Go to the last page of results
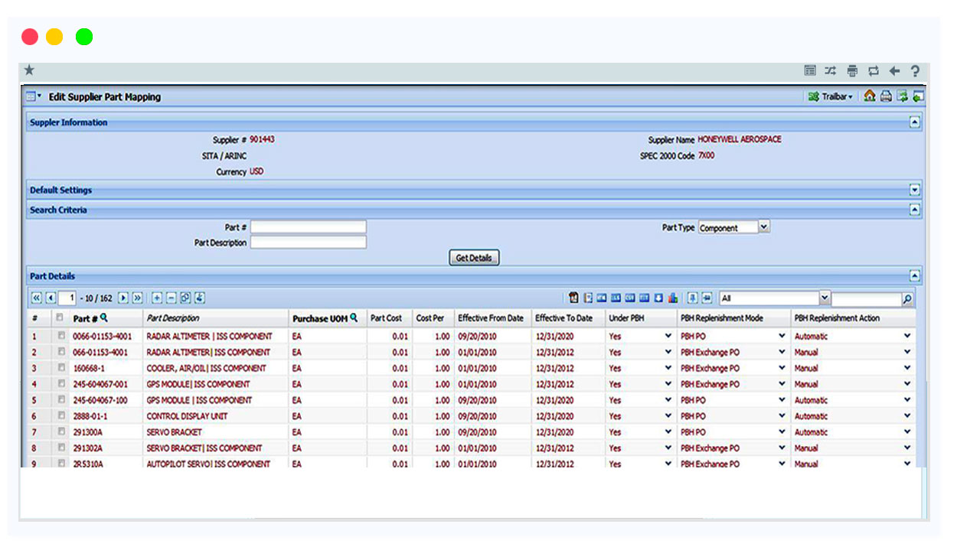The image size is (957, 560). point(138,298)
